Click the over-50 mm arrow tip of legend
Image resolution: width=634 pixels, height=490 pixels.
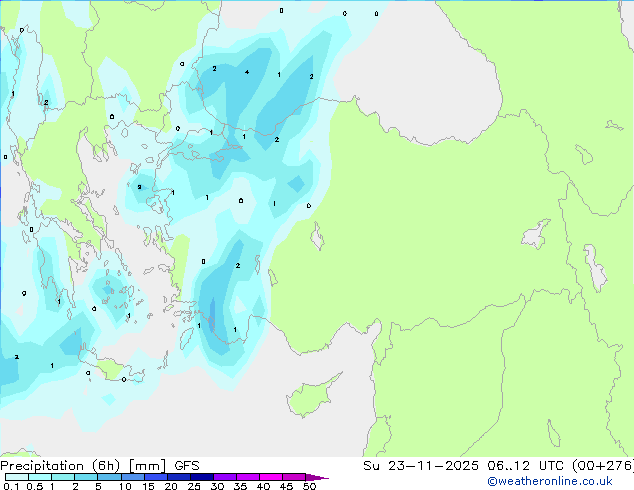pyautogui.click(x=317, y=477)
